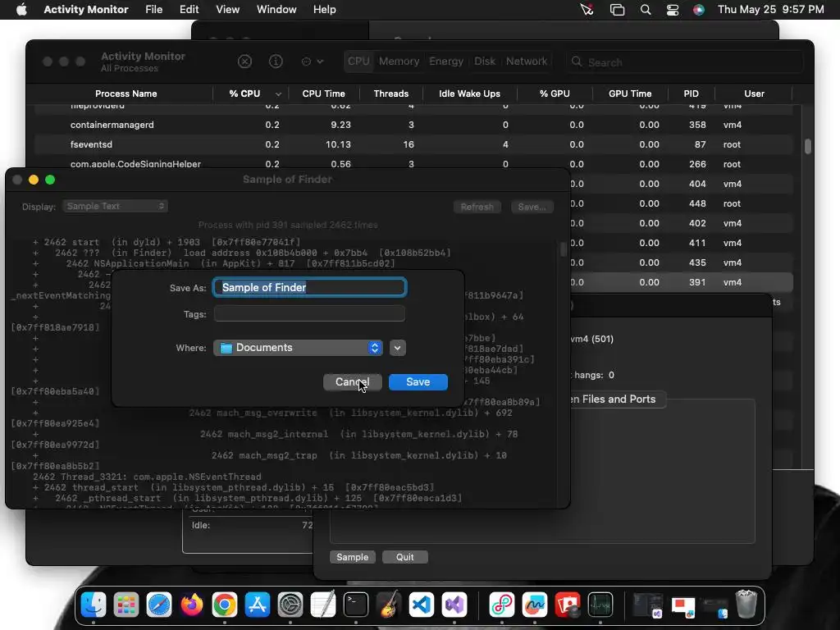Click the Apple menu logo
The height and width of the screenshot is (630, 840).
21,10
